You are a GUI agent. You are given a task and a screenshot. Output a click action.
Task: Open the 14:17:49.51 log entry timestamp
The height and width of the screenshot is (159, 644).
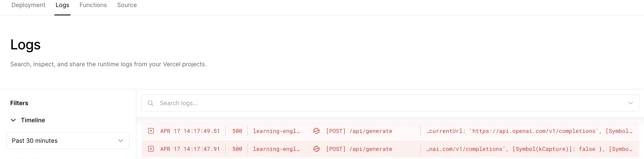pyautogui.click(x=190, y=131)
